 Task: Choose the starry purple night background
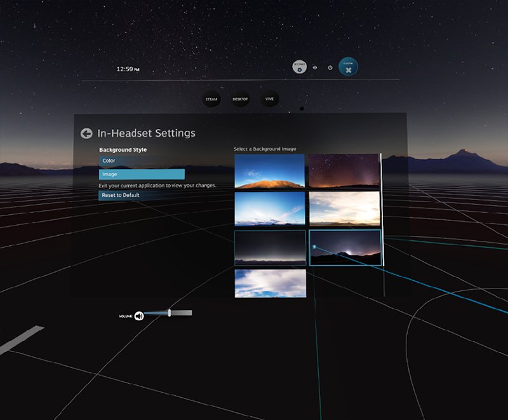click(x=344, y=171)
